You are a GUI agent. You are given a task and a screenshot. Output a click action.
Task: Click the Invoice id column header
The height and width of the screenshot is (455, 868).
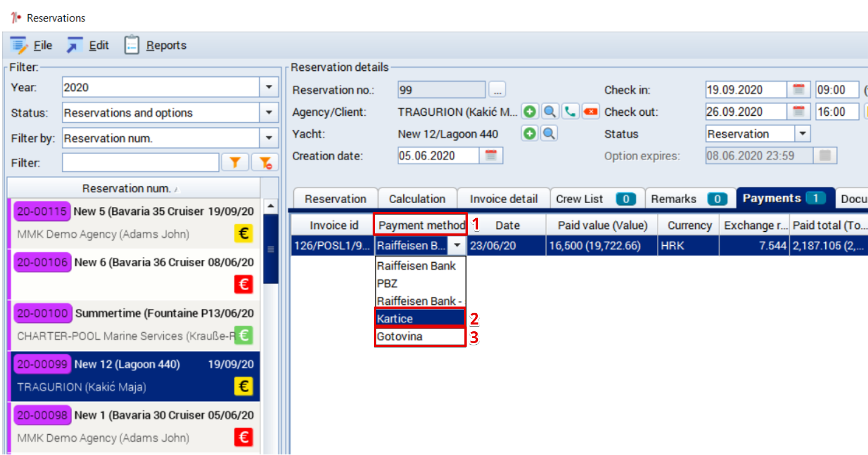click(334, 226)
